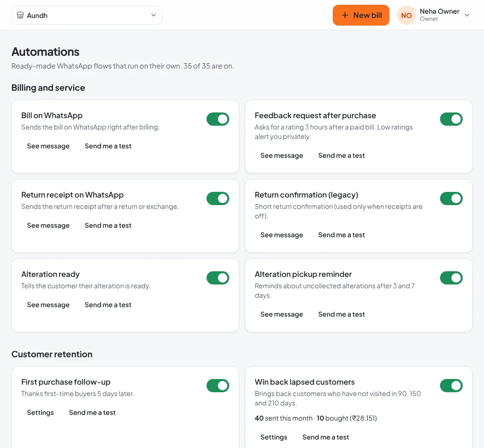484x448 pixels.
Task: Send test for First purchase follow-up
Action: click(x=92, y=413)
